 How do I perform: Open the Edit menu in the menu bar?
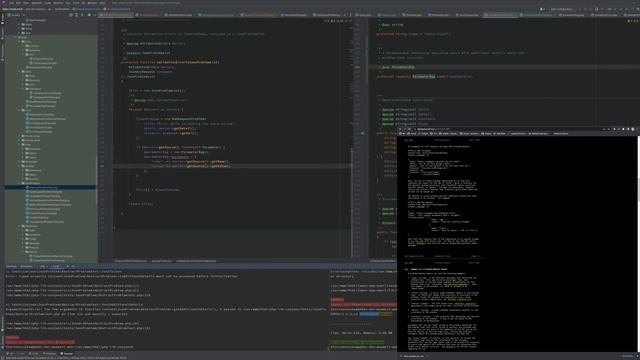point(18,3)
